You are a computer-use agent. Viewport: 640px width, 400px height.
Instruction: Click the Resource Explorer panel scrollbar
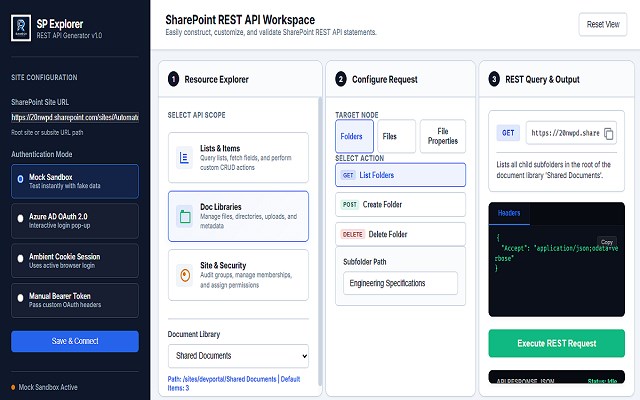pyautogui.click(x=320, y=241)
